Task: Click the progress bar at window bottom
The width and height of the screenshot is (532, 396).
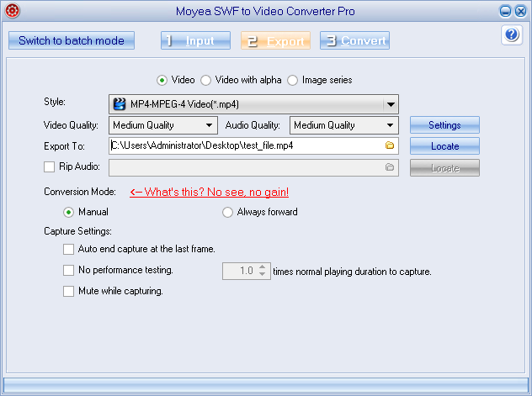Action: point(266,386)
